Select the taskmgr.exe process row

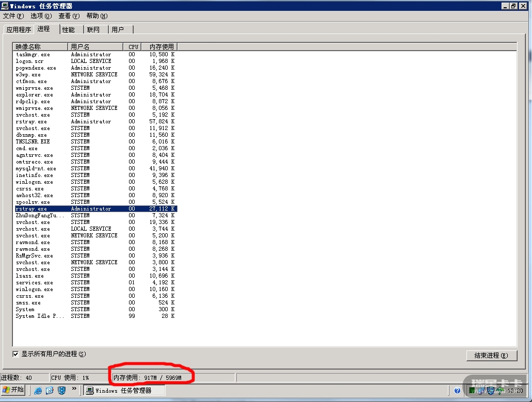pyautogui.click(x=95, y=55)
